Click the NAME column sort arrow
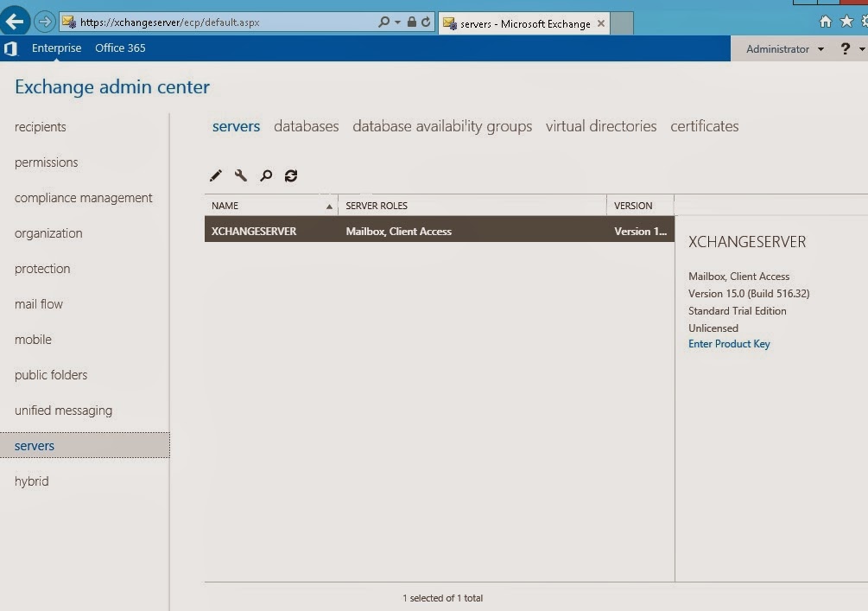The image size is (868, 611). tap(329, 207)
